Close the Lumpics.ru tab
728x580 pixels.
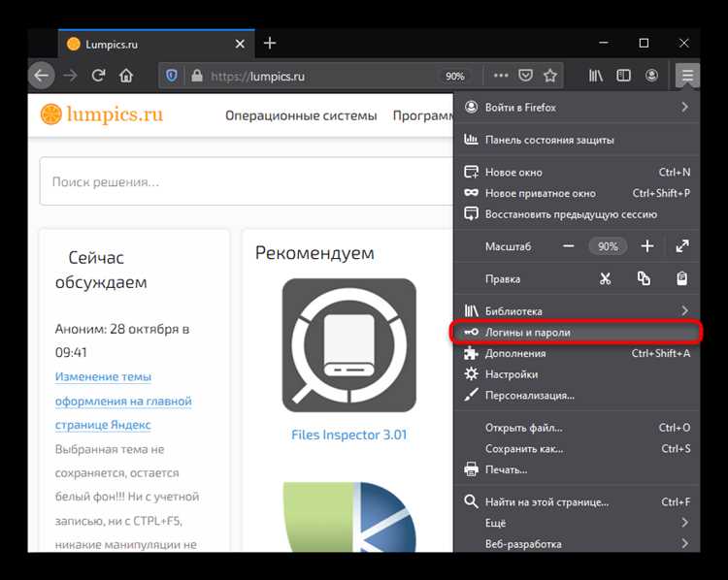pos(240,44)
